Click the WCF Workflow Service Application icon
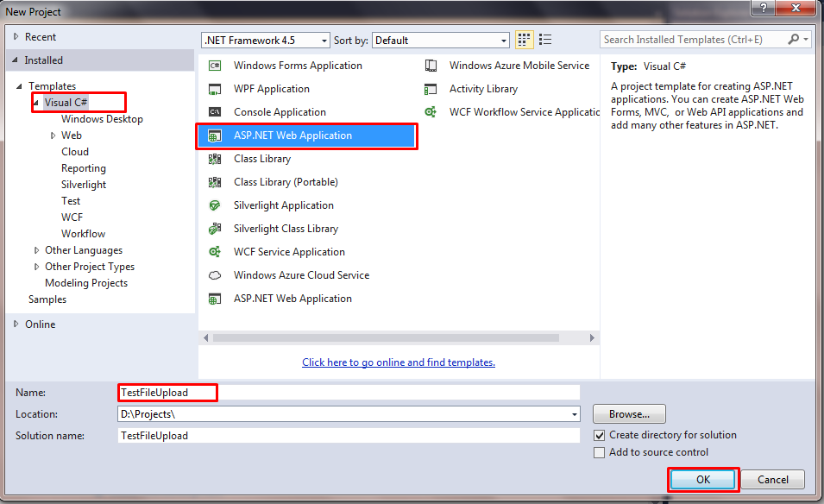Image resolution: width=824 pixels, height=504 pixels. pyautogui.click(x=431, y=112)
